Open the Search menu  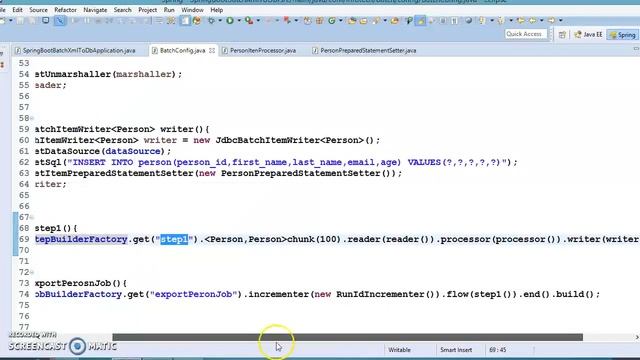pos(122,10)
